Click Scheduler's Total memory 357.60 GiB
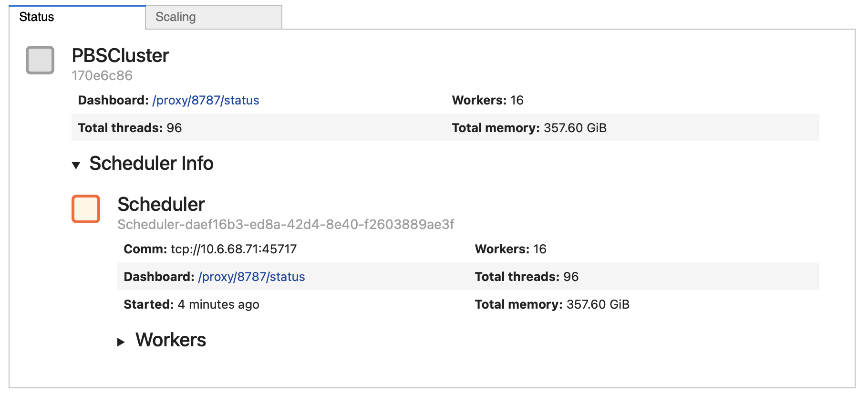This screenshot has width=868, height=395. click(x=598, y=304)
